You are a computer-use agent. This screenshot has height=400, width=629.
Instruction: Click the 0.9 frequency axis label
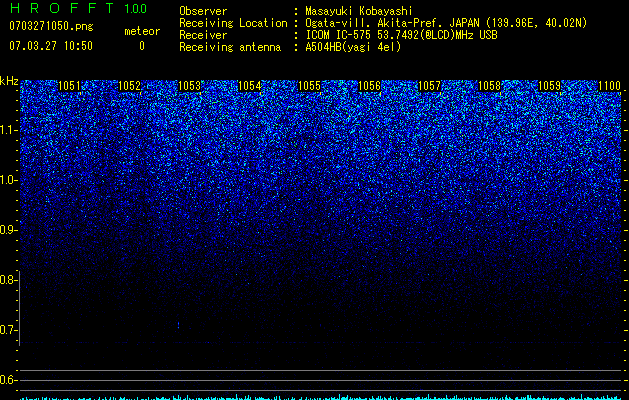point(7,230)
